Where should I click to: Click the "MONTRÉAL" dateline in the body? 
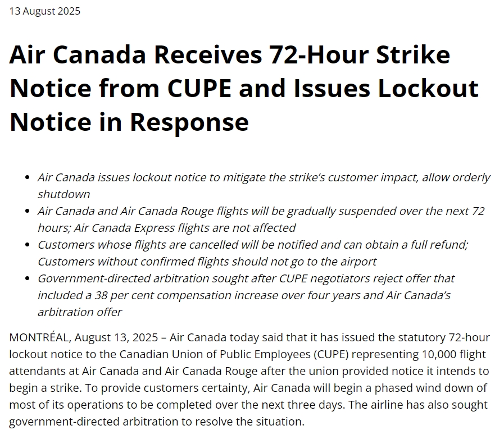click(39, 337)
